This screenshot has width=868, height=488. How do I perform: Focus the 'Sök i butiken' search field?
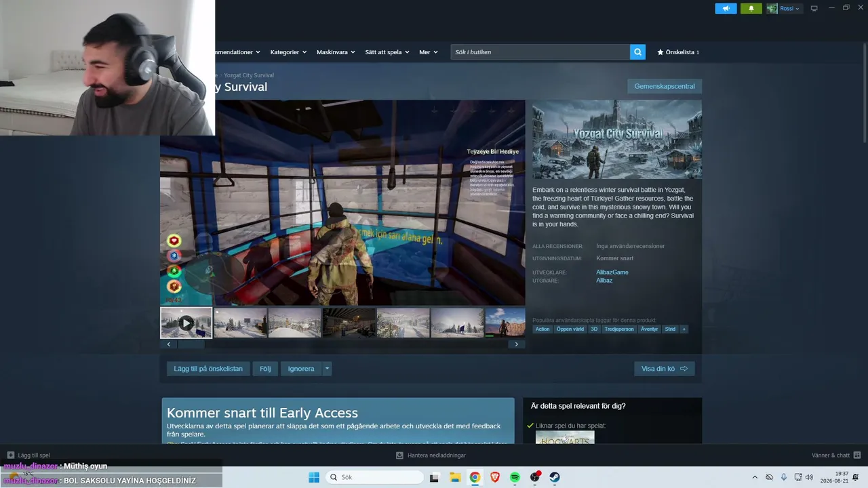540,52
